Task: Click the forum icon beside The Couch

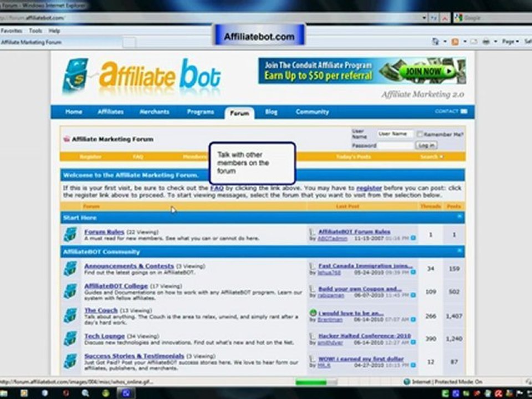Action: tap(70, 315)
